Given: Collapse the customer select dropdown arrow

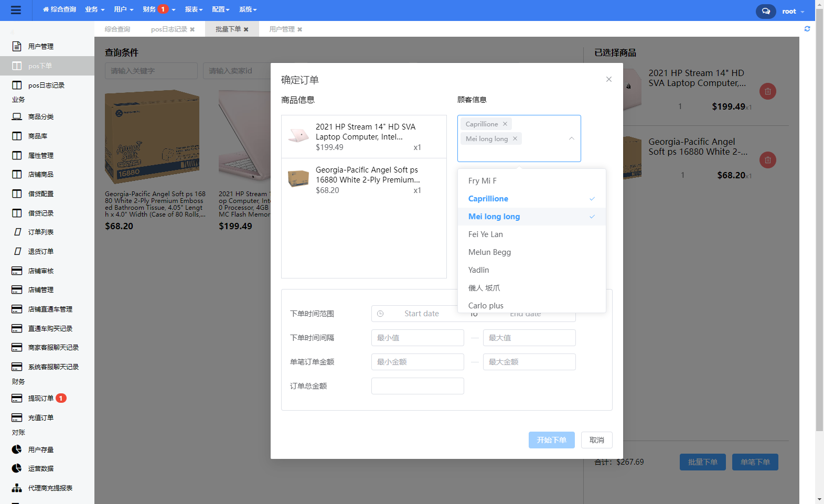Looking at the screenshot, I should point(572,138).
